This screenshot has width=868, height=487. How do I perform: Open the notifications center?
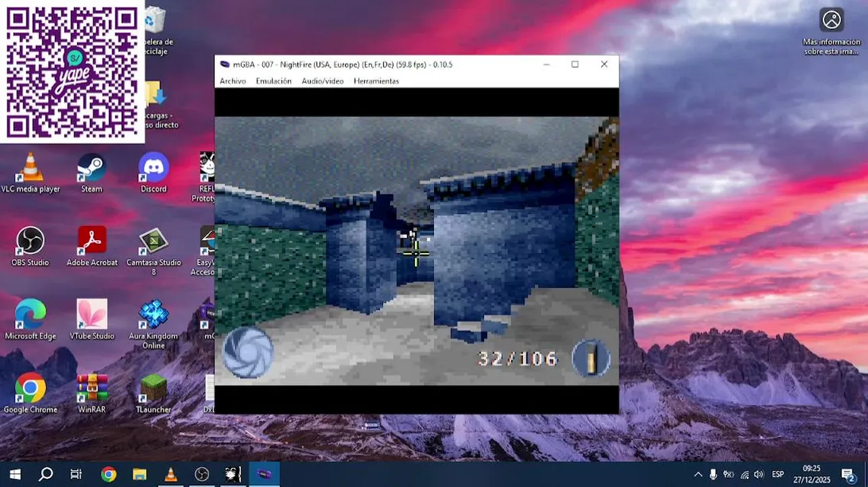tap(848, 474)
